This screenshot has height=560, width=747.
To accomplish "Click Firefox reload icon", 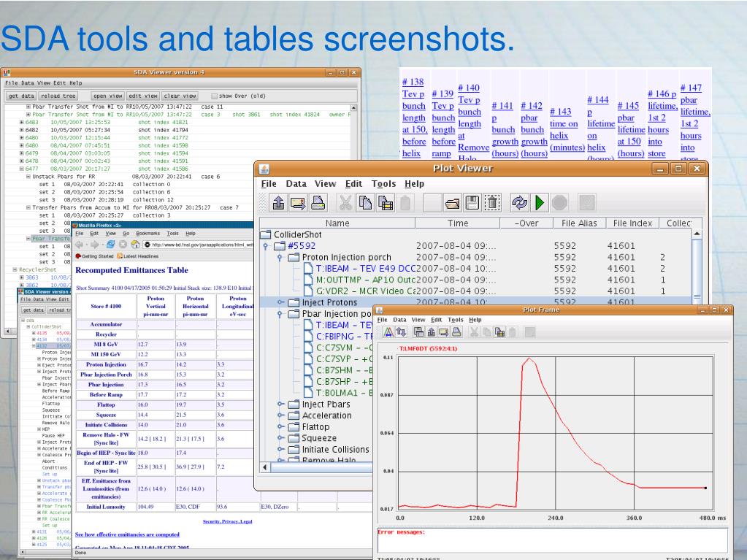I will click(110, 245).
